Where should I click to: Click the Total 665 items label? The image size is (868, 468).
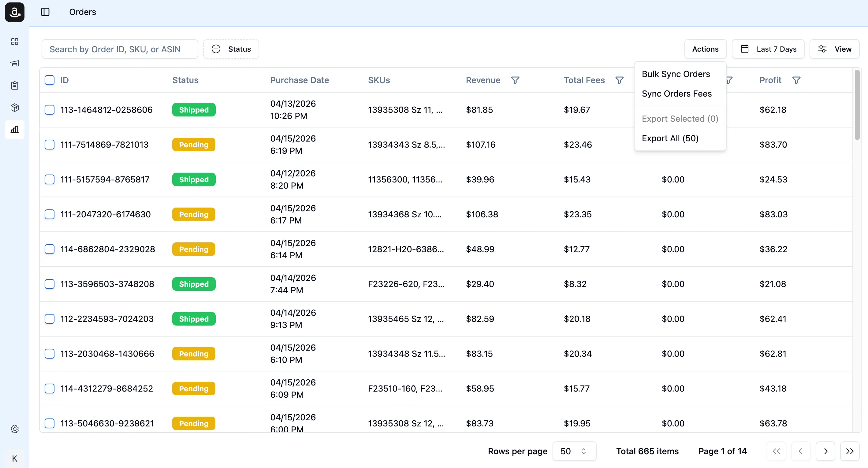(647, 451)
